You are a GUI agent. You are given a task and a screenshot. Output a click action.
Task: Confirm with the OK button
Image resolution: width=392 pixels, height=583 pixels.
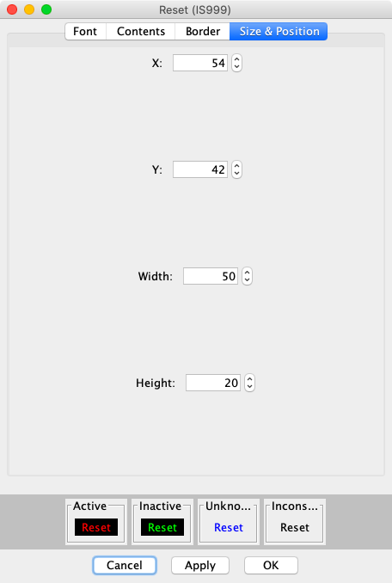271,565
